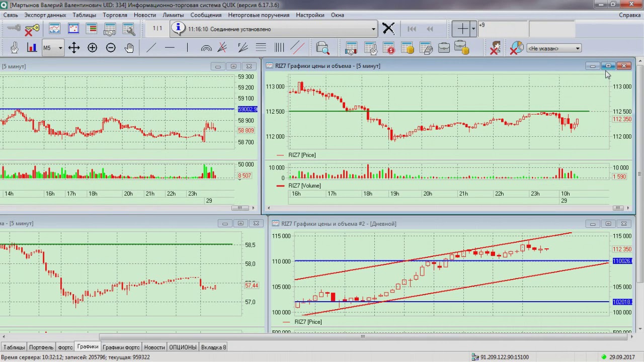
Task: Click the table icon with red S
Action: pos(388,48)
